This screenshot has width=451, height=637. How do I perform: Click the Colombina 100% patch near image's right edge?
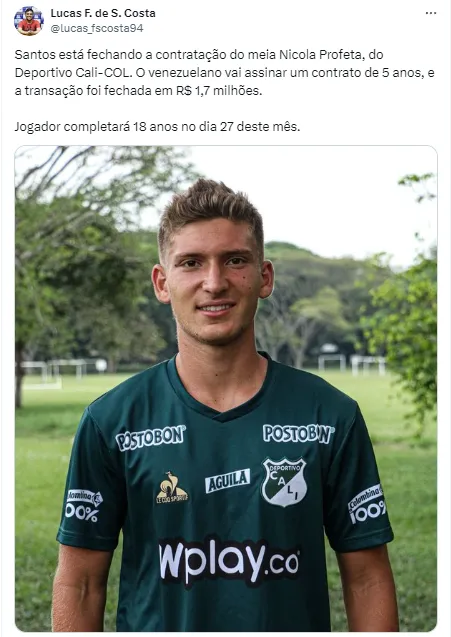pyautogui.click(x=367, y=504)
